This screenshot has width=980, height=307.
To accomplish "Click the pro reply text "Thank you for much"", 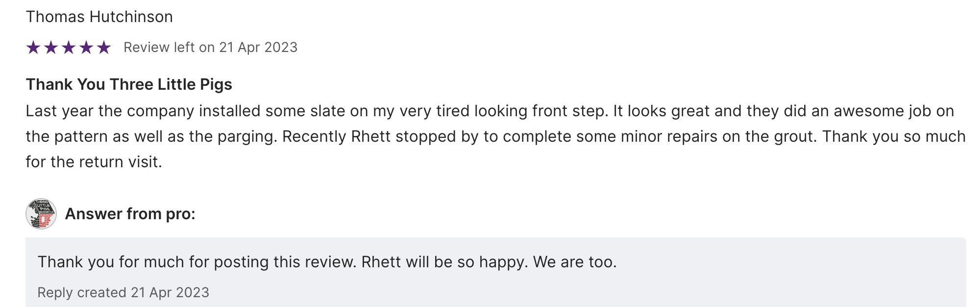I will tap(327, 262).
